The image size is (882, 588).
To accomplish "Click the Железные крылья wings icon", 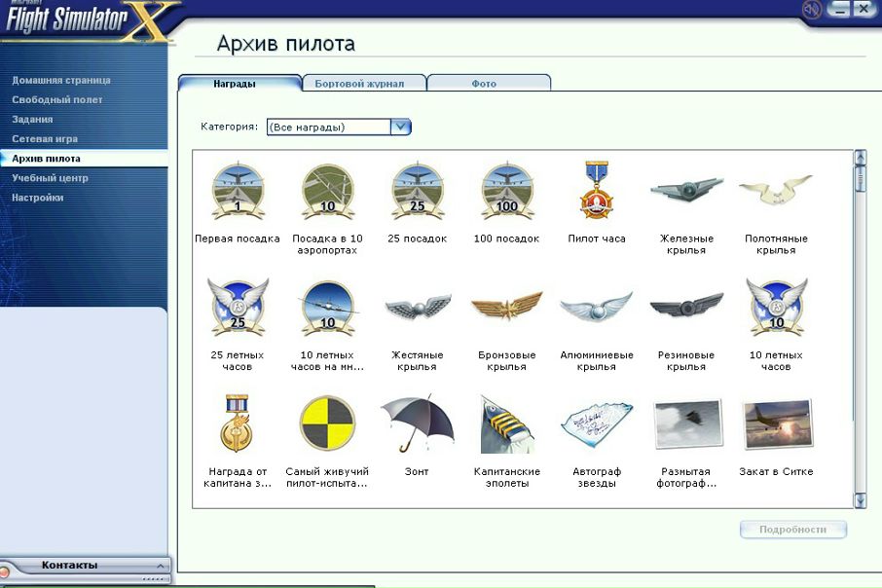I will pyautogui.click(x=686, y=190).
